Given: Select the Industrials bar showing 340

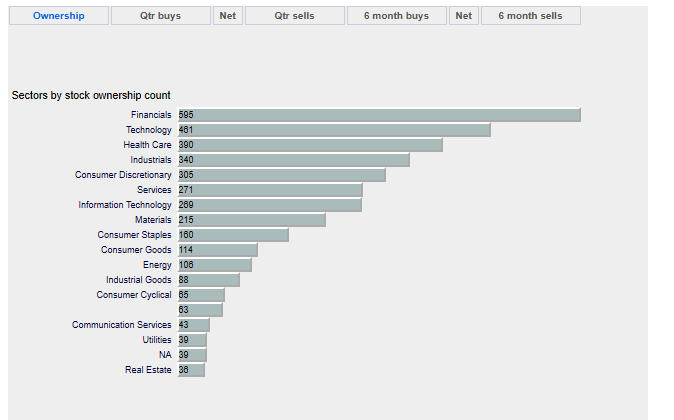Looking at the screenshot, I should point(294,160).
